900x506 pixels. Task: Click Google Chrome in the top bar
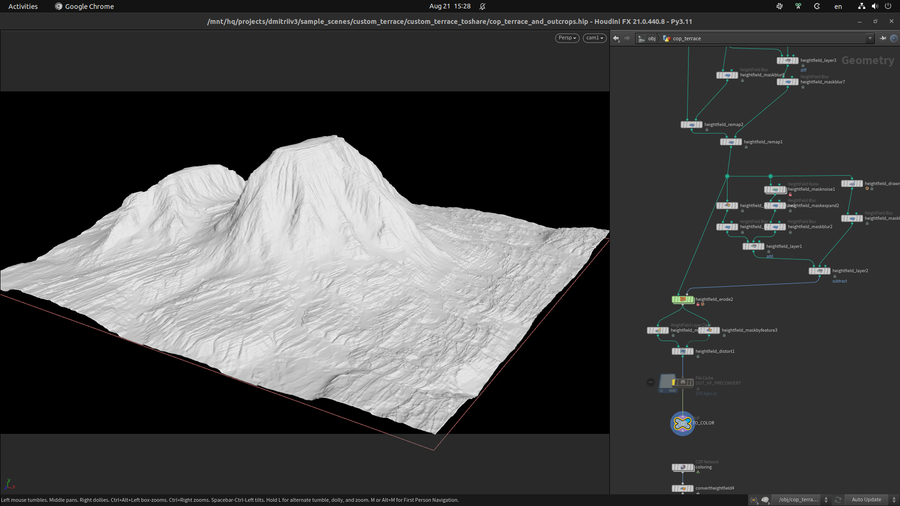tap(84, 6)
